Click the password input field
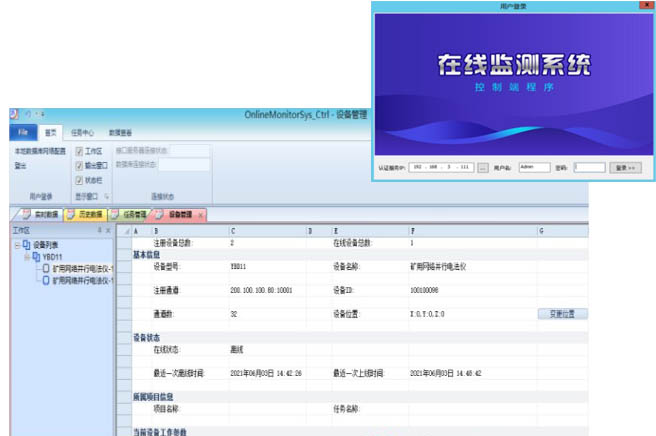This screenshot has width=656, height=436. [x=589, y=168]
